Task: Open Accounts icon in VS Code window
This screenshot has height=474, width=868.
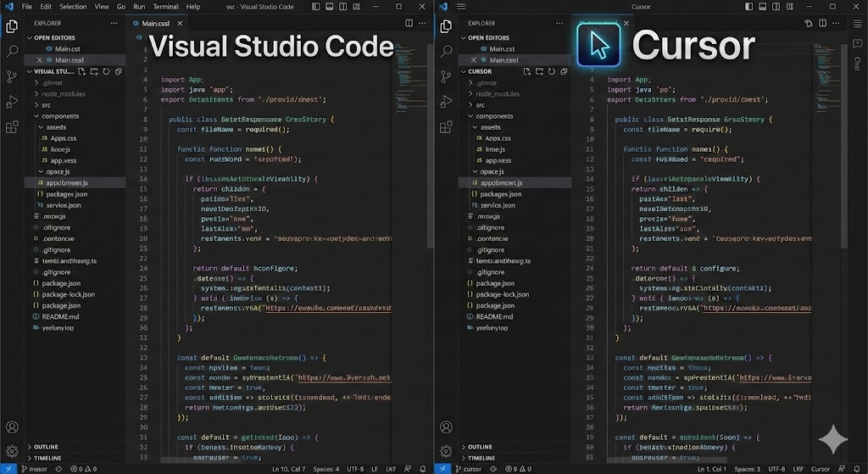Action: pos(12,427)
